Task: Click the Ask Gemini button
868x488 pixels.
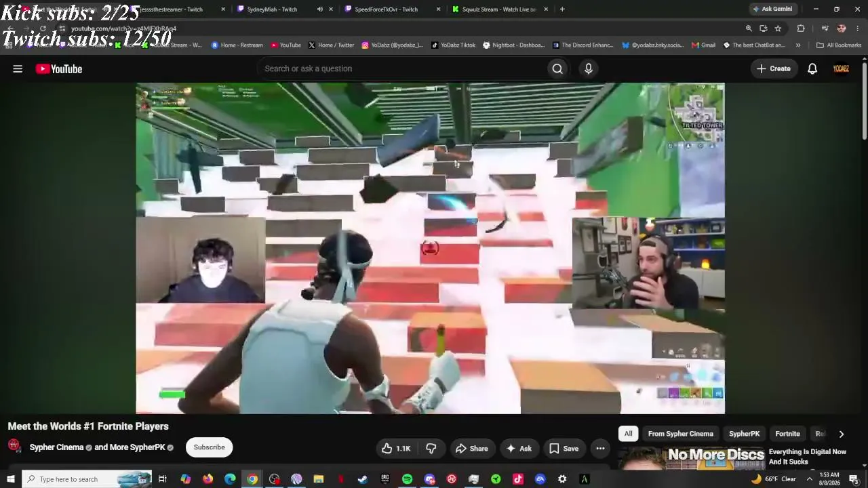Action: 772,9
